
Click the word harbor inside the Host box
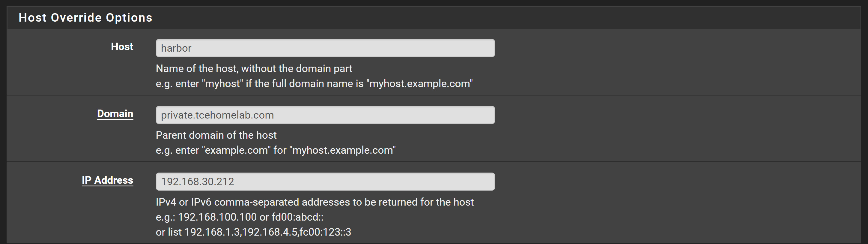(176, 48)
